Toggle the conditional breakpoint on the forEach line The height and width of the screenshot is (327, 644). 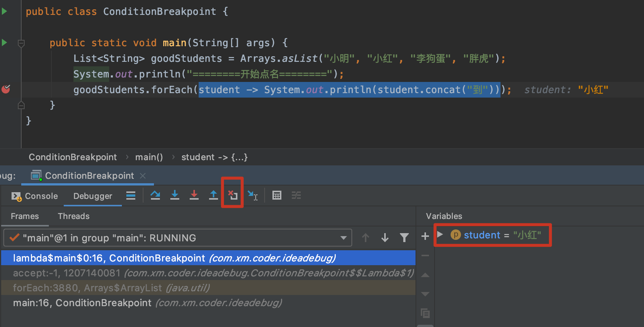pos(6,89)
